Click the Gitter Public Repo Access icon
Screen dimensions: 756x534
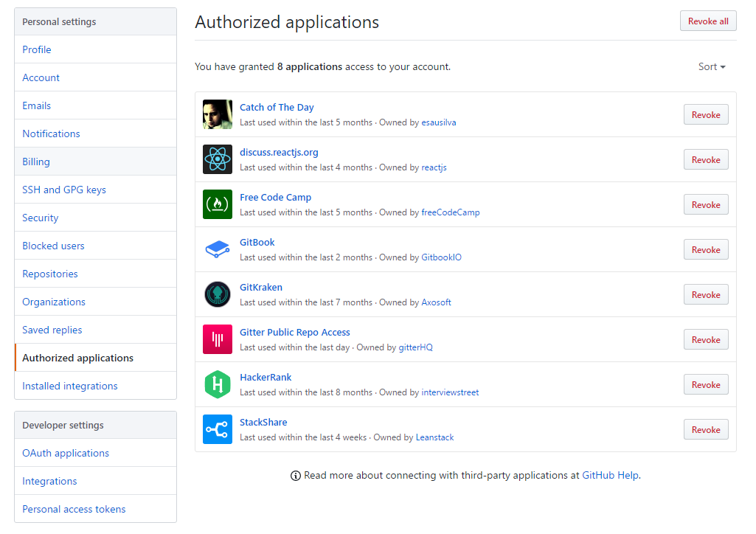(217, 339)
